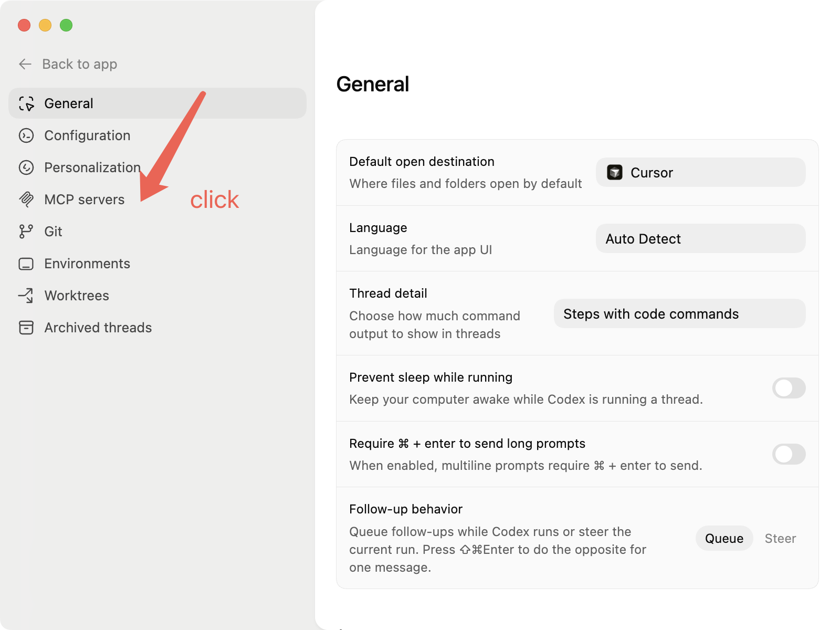Click the Git branch icon
This screenshot has width=840, height=630.
[26, 232]
